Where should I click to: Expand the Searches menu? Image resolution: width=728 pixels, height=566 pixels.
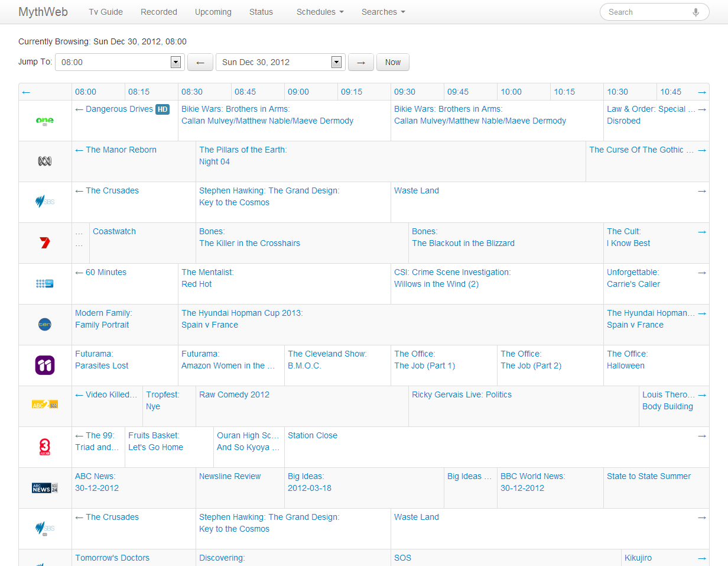pyautogui.click(x=383, y=12)
